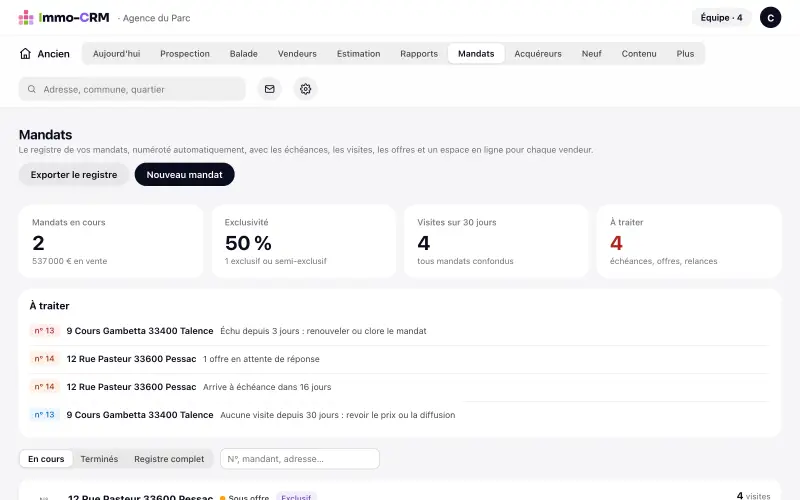The image size is (800, 500).
Task: Expand the Plus menu
Action: click(685, 54)
